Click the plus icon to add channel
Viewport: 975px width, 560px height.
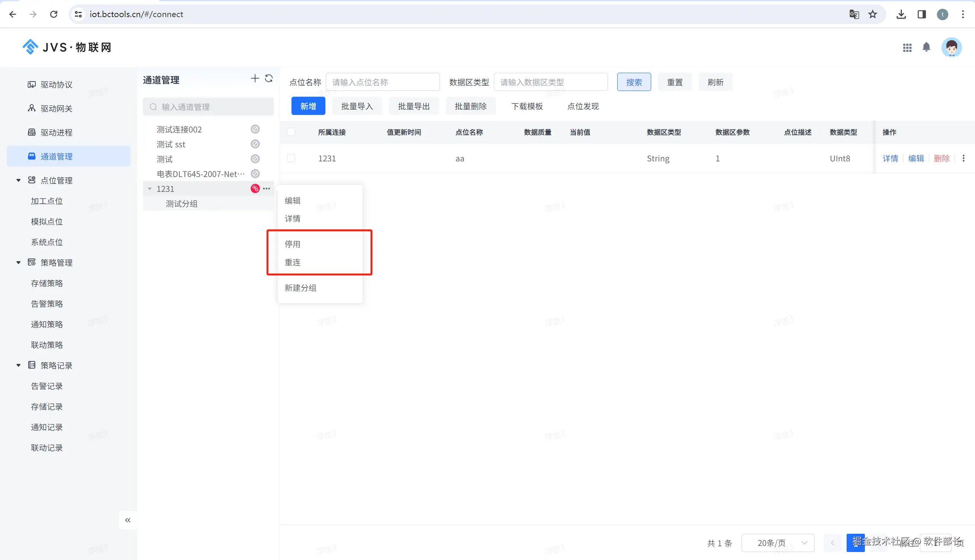(x=255, y=79)
